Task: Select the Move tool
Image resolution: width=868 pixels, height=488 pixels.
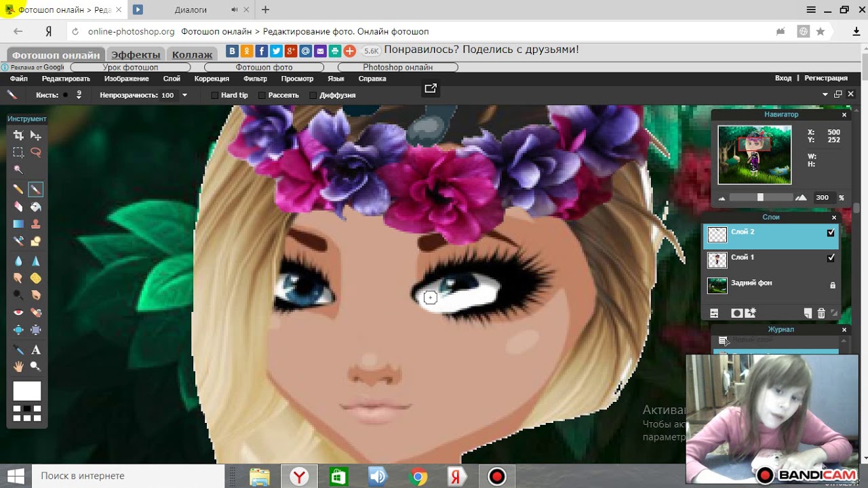Action: pos(36,136)
